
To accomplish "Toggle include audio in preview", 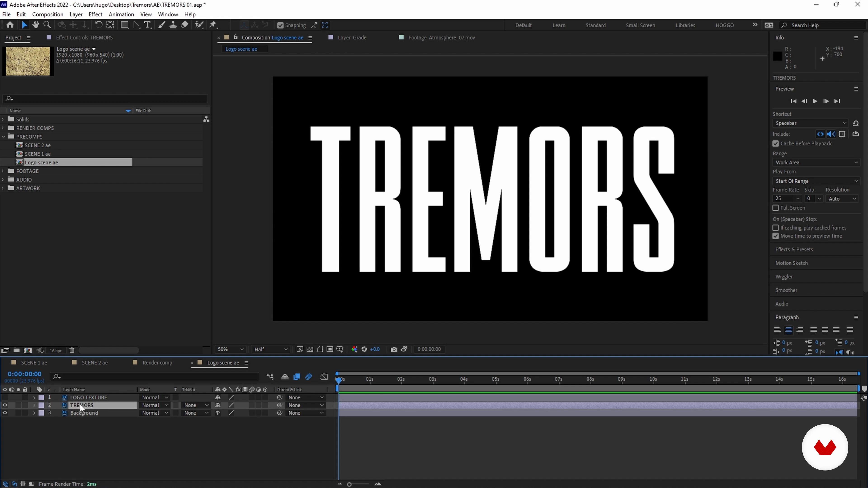I will 831,134.
